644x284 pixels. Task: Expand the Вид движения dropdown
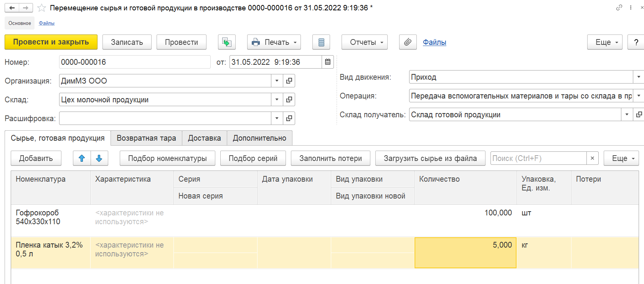point(639,77)
